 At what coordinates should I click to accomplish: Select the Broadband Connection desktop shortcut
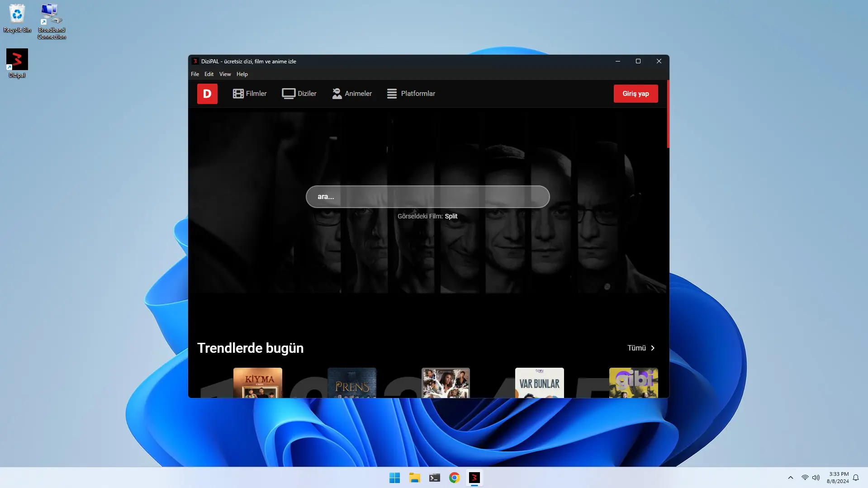pyautogui.click(x=51, y=22)
